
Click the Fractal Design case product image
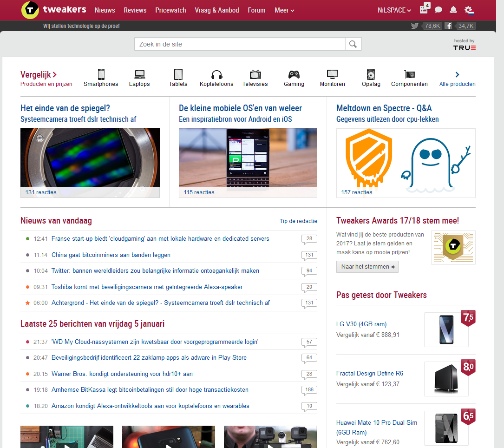click(446, 379)
